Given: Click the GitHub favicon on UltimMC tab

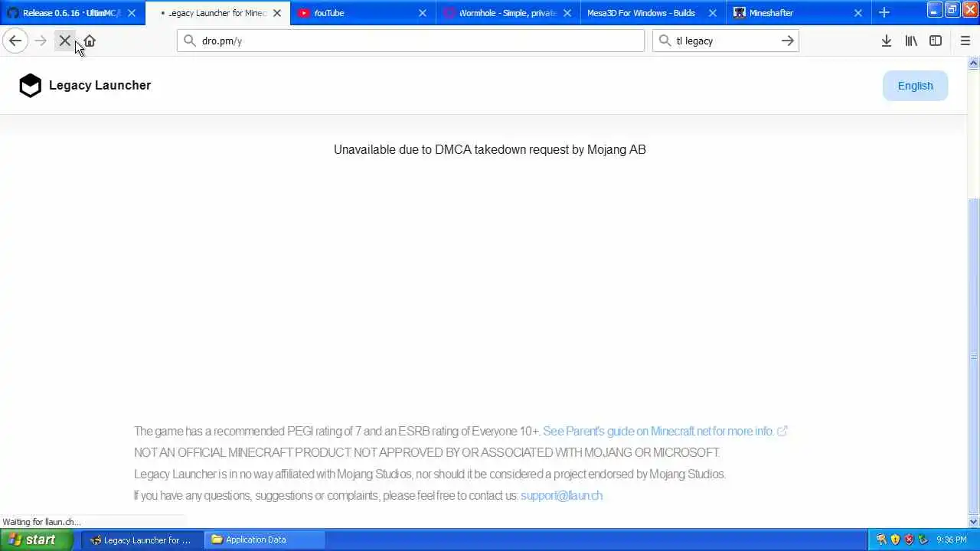Looking at the screenshot, I should [x=13, y=13].
